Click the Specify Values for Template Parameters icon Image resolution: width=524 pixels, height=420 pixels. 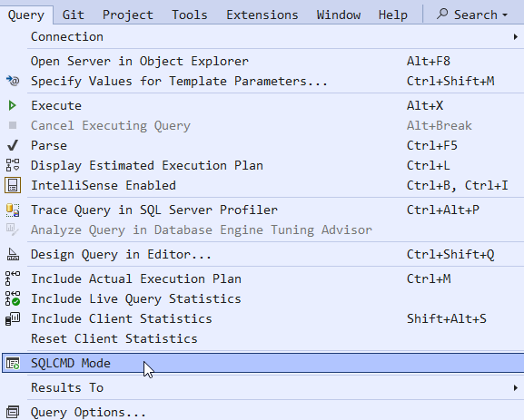(13, 81)
